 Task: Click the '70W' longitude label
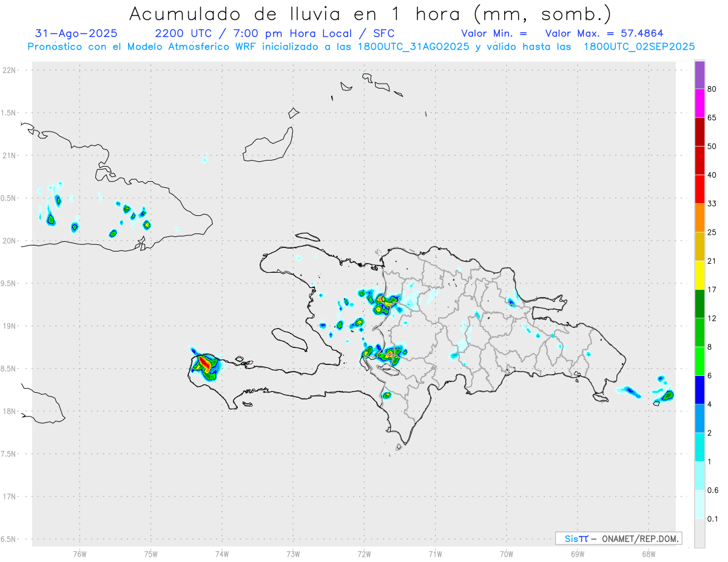[507, 554]
